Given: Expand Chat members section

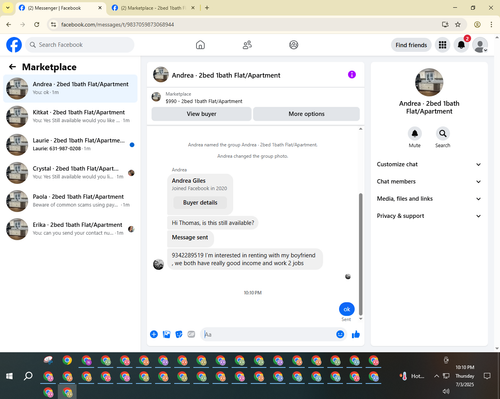Looking at the screenshot, I should click(x=429, y=182).
